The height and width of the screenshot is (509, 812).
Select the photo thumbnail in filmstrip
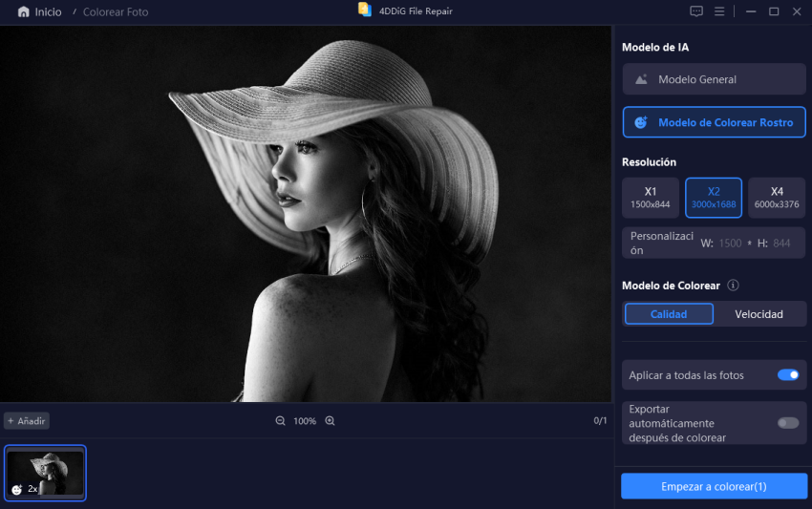coord(45,473)
